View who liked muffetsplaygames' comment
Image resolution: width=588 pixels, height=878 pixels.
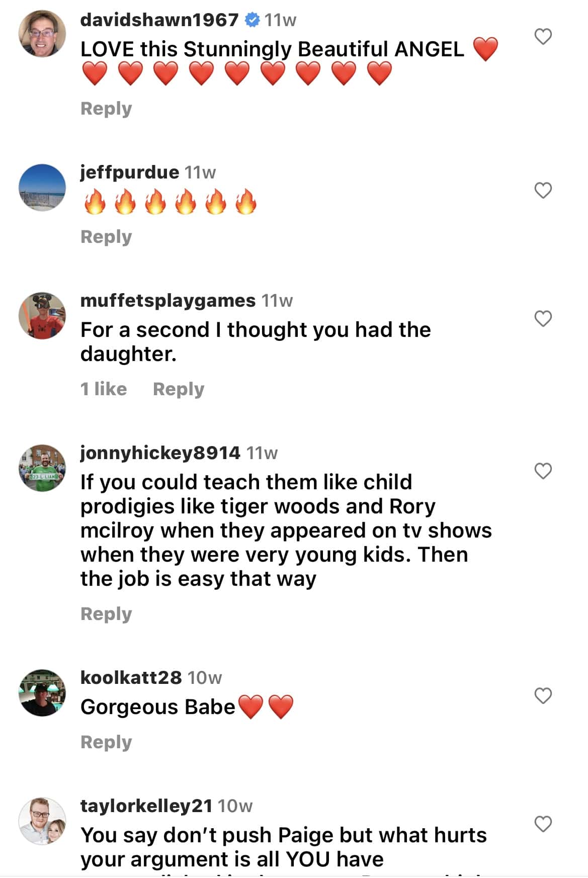pos(104,388)
